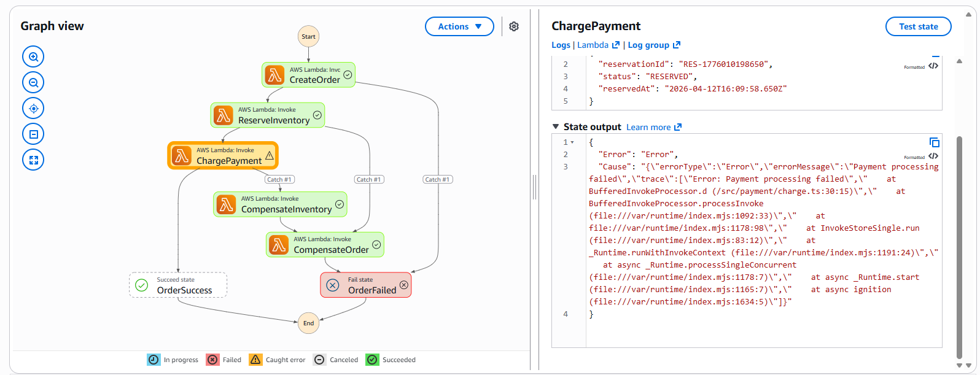Click the collapse graph icon
The image size is (980, 375).
33,134
